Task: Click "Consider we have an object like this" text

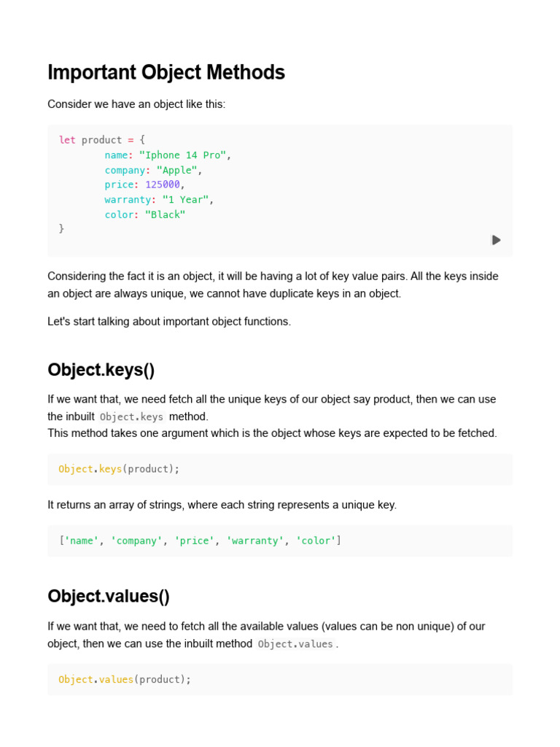Action: point(136,104)
